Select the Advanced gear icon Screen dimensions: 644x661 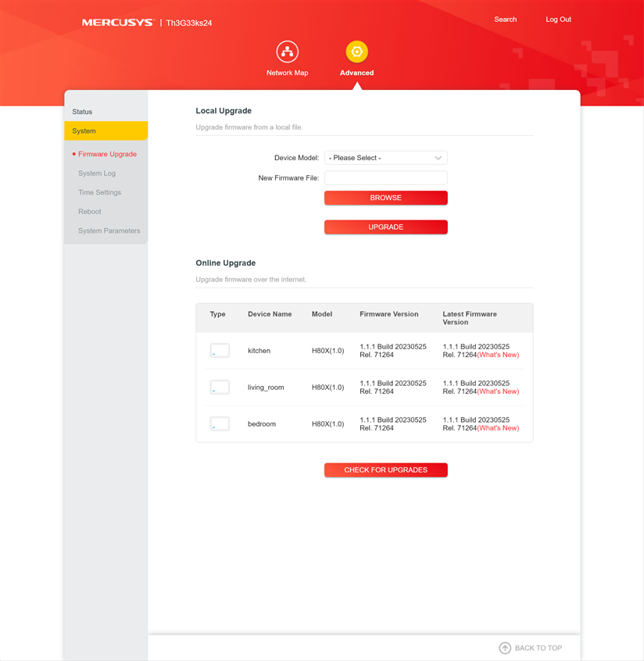point(357,52)
